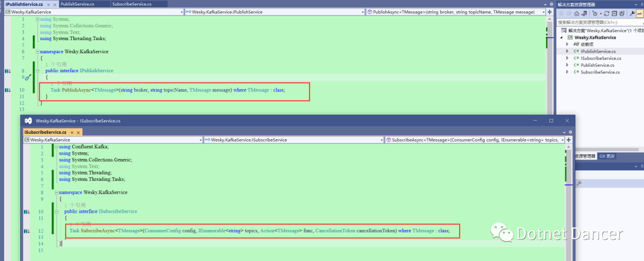Click the forward arrow in Solution Explorer toolbar

coord(569,14)
